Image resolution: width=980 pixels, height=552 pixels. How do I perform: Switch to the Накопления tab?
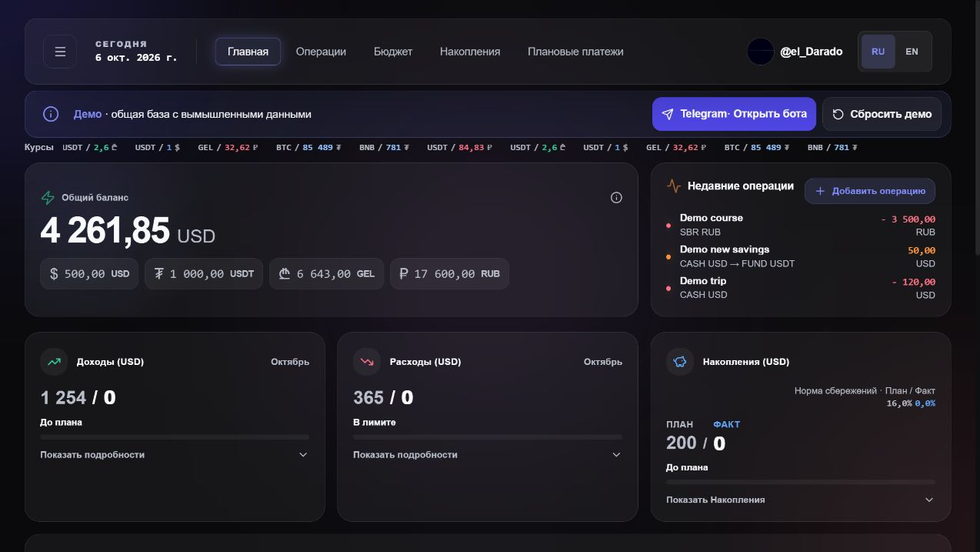click(x=470, y=52)
